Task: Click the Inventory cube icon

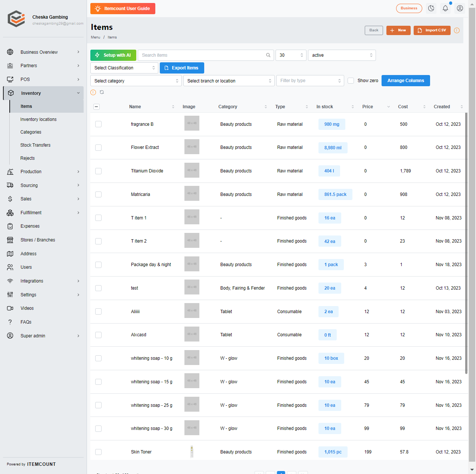Action: coord(11,93)
